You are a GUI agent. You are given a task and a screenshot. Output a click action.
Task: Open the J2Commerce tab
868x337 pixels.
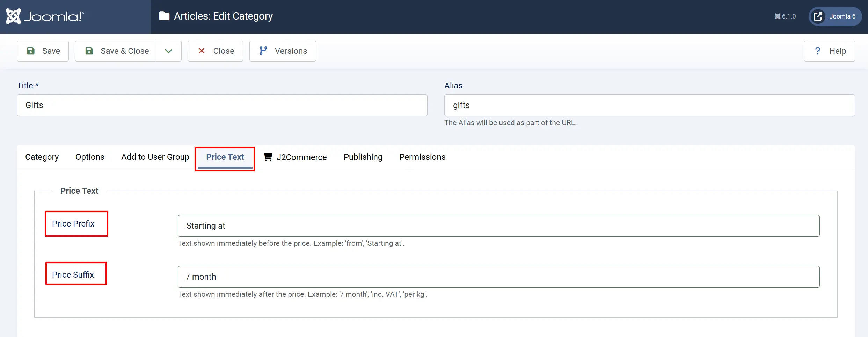click(295, 157)
